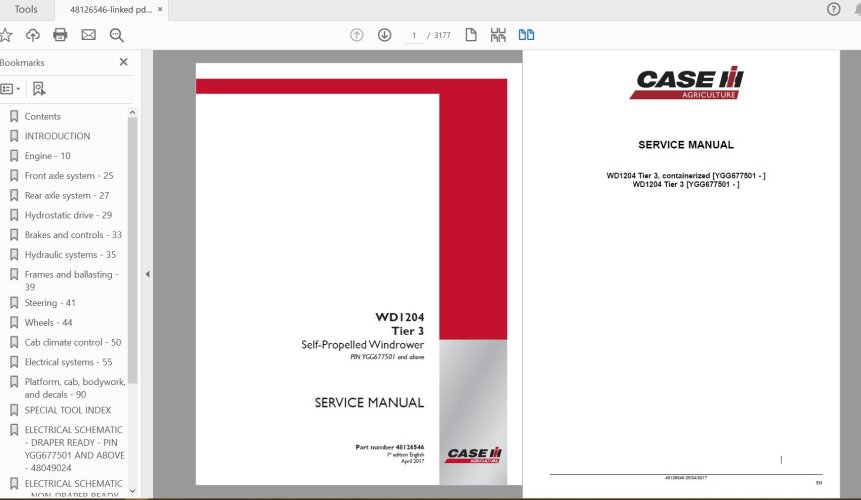Click 'Part number 48126546' text on cover
Viewport: 861px width, 500px height.
coord(389,447)
